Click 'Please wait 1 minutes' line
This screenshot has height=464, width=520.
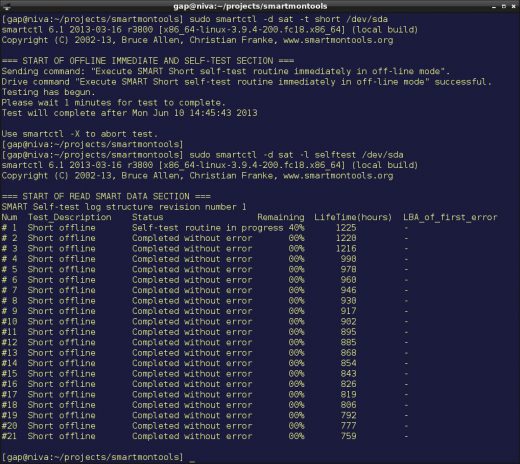[x=113, y=102]
